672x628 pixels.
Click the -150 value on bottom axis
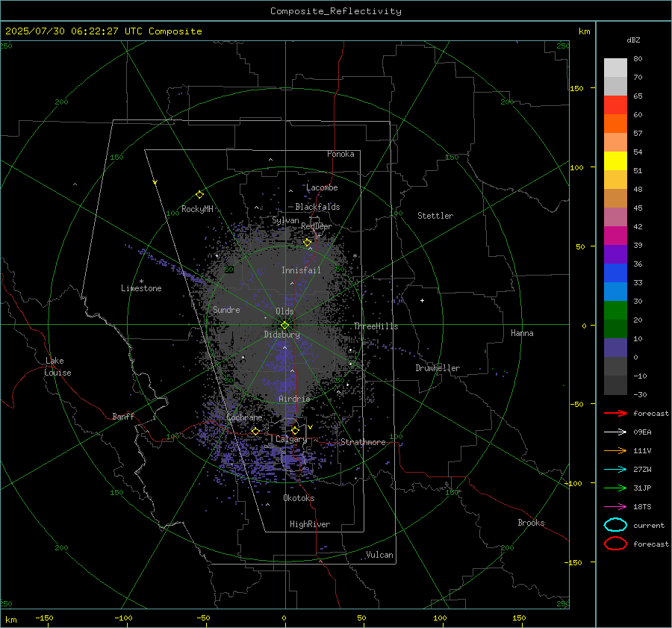point(44,618)
